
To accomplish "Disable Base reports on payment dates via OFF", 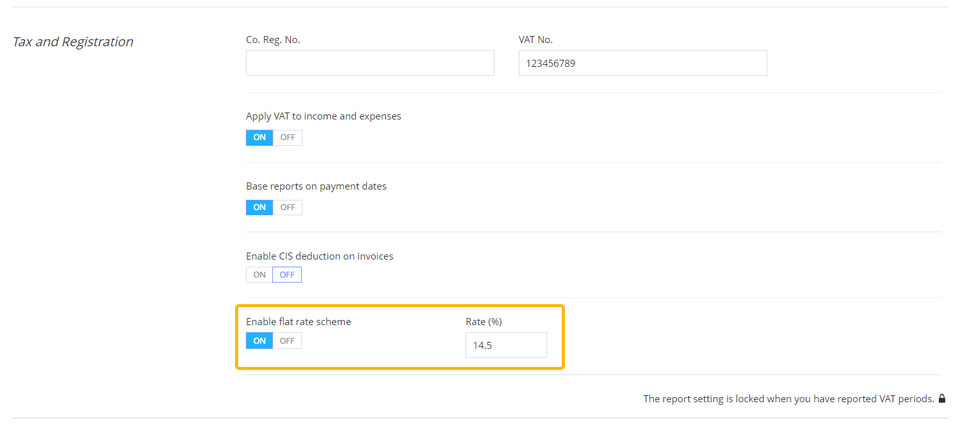I will (288, 207).
